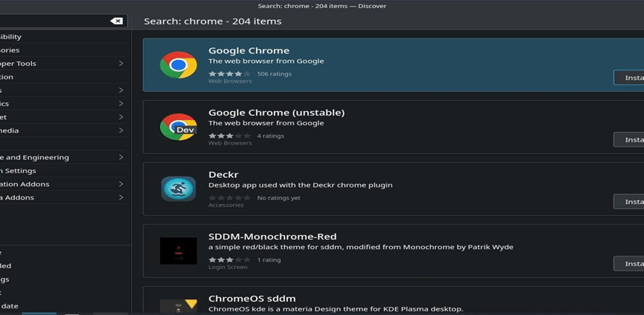The width and height of the screenshot is (644, 315).
Task: Open the Multimedia category chevron
Action: (121, 130)
